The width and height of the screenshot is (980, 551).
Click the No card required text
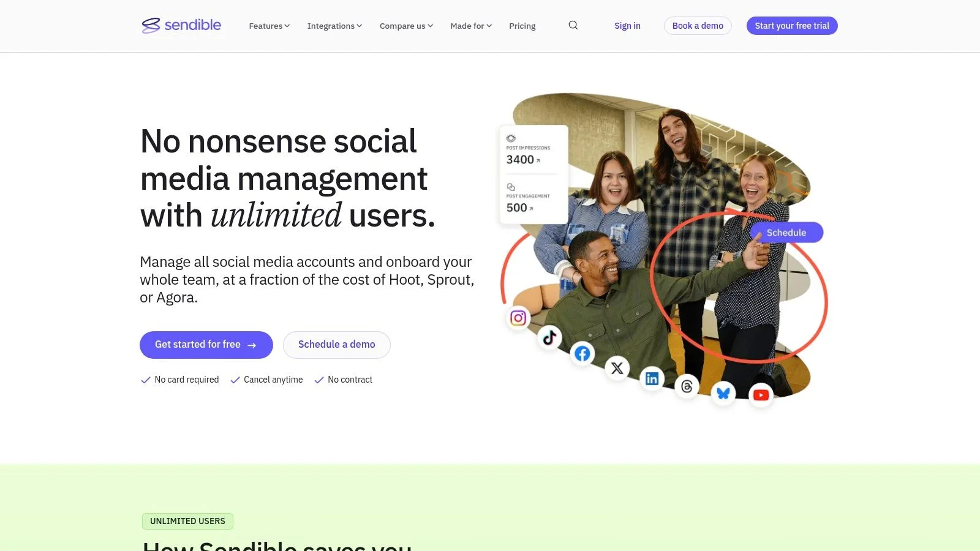[x=187, y=380]
